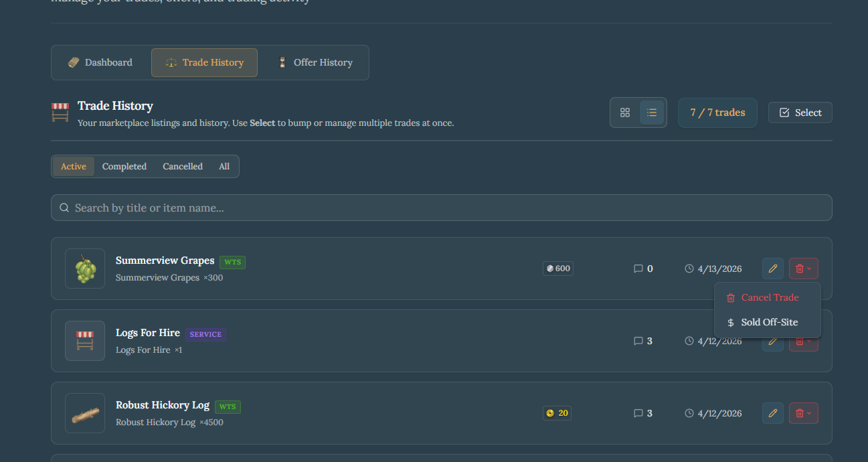868x462 pixels.
Task: Choose Cancel Trade from the dropdown menu
Action: tap(768, 297)
